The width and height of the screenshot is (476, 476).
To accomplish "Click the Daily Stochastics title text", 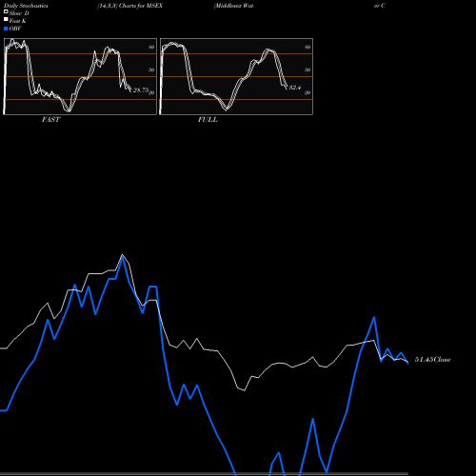I will click(x=26, y=6).
